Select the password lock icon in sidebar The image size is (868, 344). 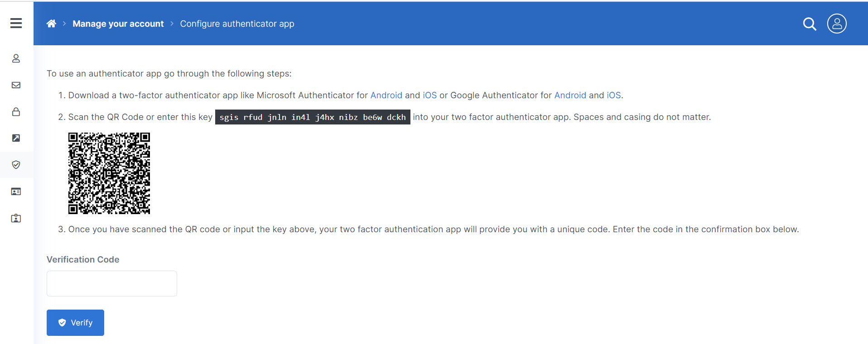coord(16,111)
